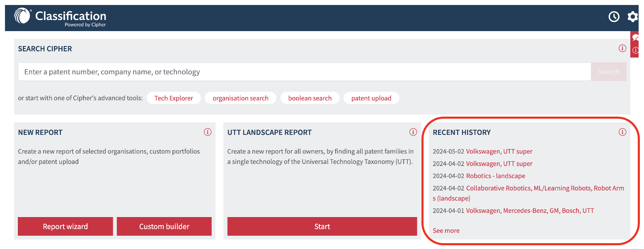Screen dimensions: 644x249
Task: Click the Classification logo in the header
Action: pos(60,17)
